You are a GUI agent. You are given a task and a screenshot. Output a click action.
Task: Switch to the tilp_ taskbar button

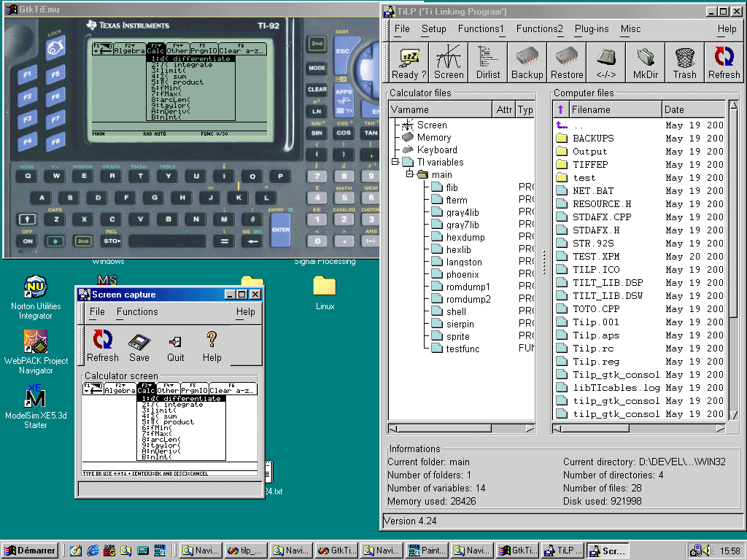[x=246, y=551]
